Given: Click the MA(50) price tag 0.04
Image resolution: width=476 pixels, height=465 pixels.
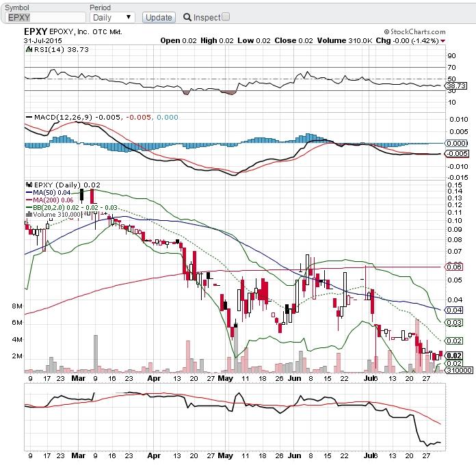Looking at the screenshot, I should tap(454, 310).
